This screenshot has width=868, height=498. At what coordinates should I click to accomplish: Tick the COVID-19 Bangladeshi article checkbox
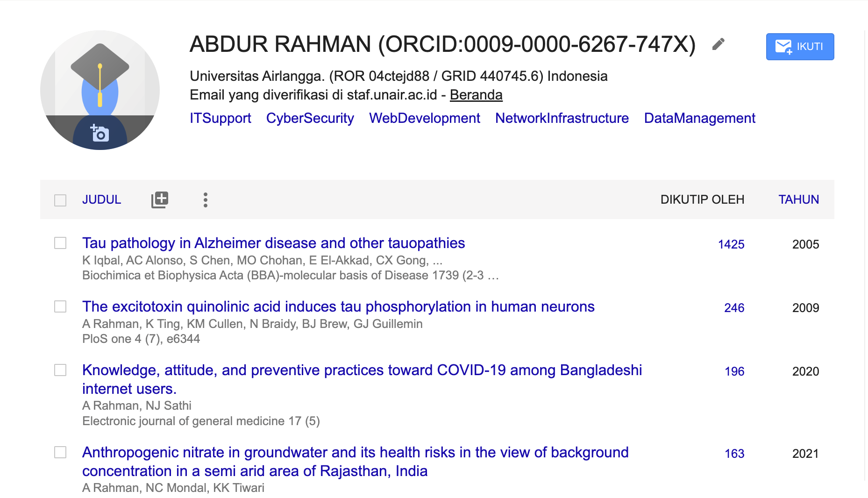pos(60,370)
